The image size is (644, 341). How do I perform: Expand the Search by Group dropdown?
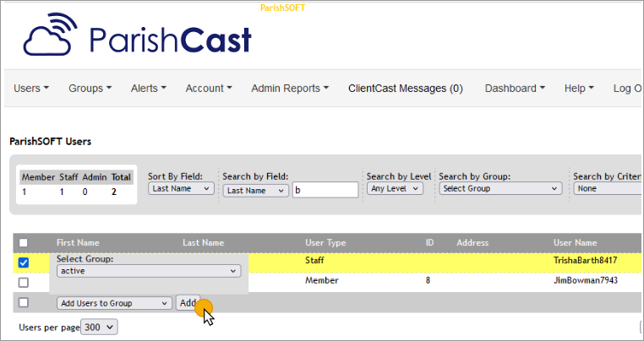pos(500,189)
